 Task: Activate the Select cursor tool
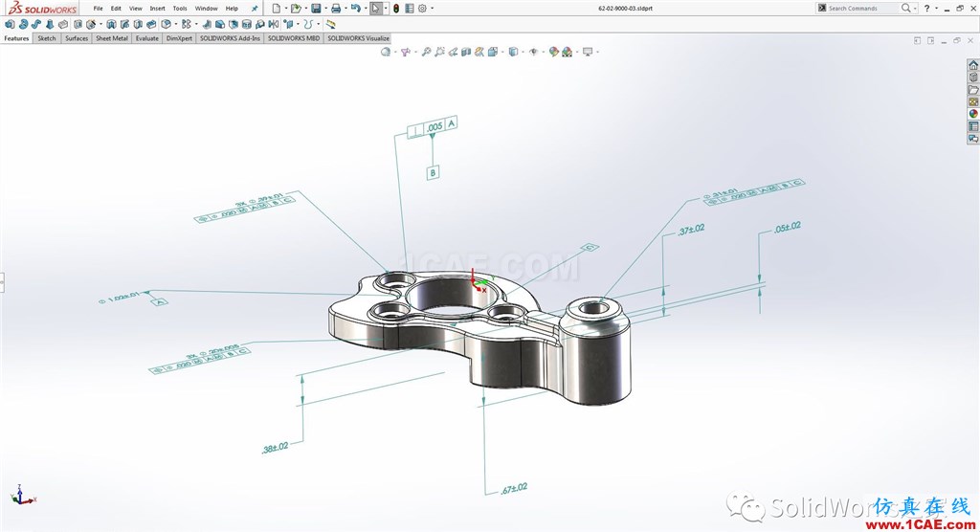pyautogui.click(x=375, y=8)
